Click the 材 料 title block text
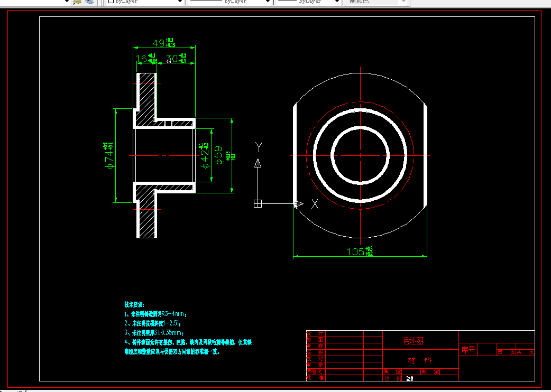This screenshot has height=392, width=551. [419, 360]
